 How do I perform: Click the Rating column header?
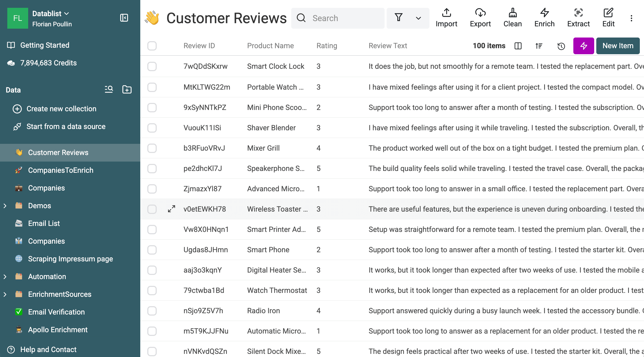(327, 46)
